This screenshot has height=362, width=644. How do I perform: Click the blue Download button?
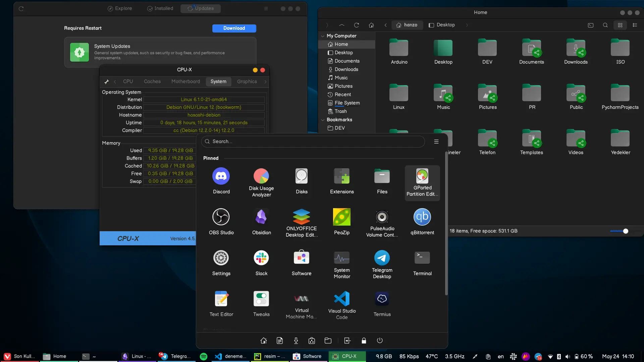point(234,28)
